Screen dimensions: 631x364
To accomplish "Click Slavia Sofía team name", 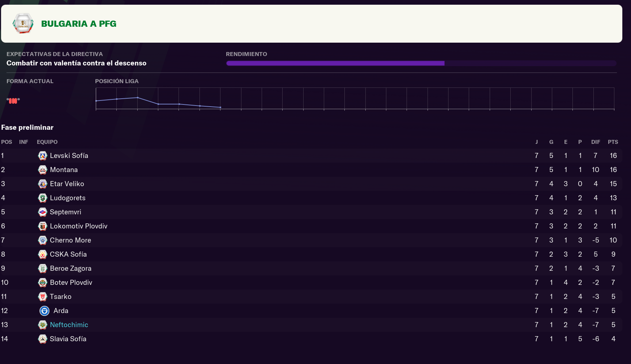I will 68,339.
